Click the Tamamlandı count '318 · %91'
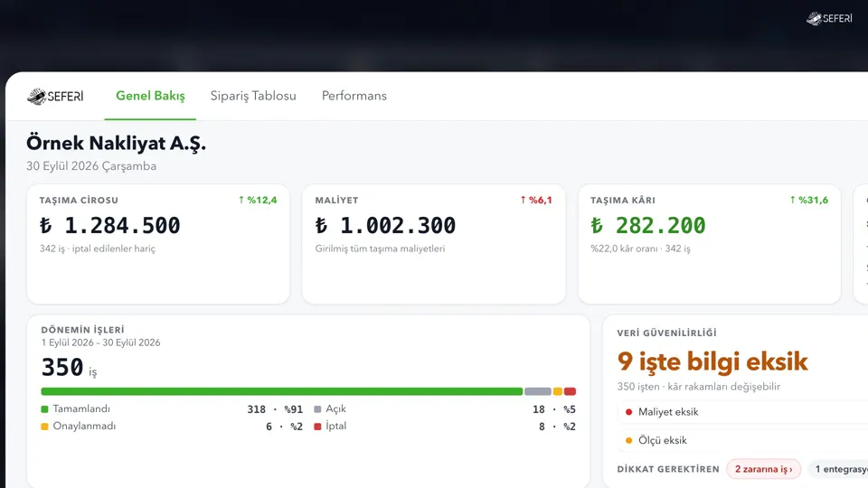Viewport: 868px width, 488px height. pyautogui.click(x=275, y=409)
